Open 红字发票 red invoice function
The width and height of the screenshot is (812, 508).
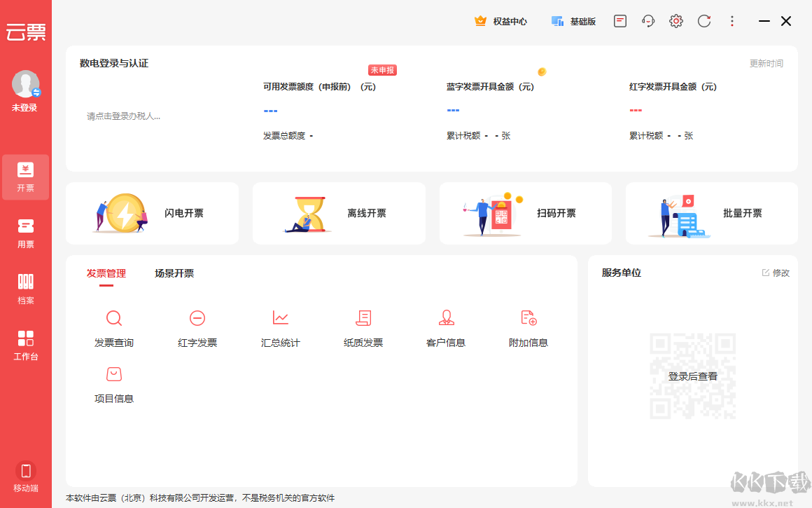[197, 329]
